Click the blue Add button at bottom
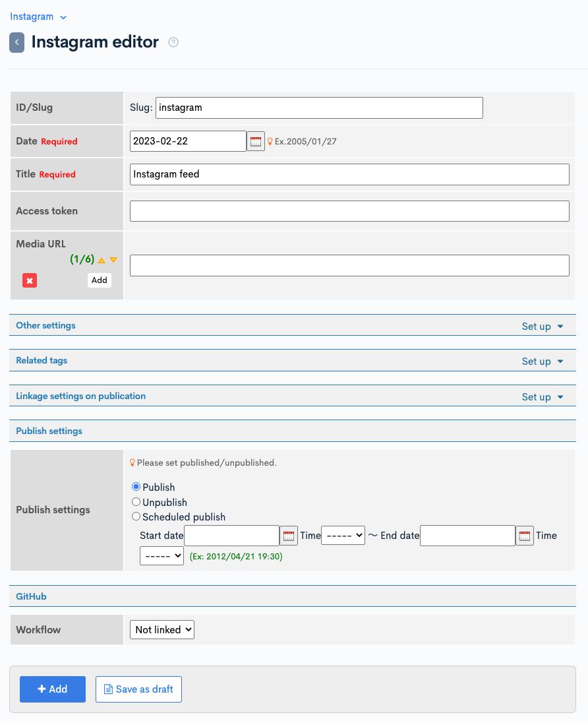Viewport: 588px width, 721px height. point(52,689)
